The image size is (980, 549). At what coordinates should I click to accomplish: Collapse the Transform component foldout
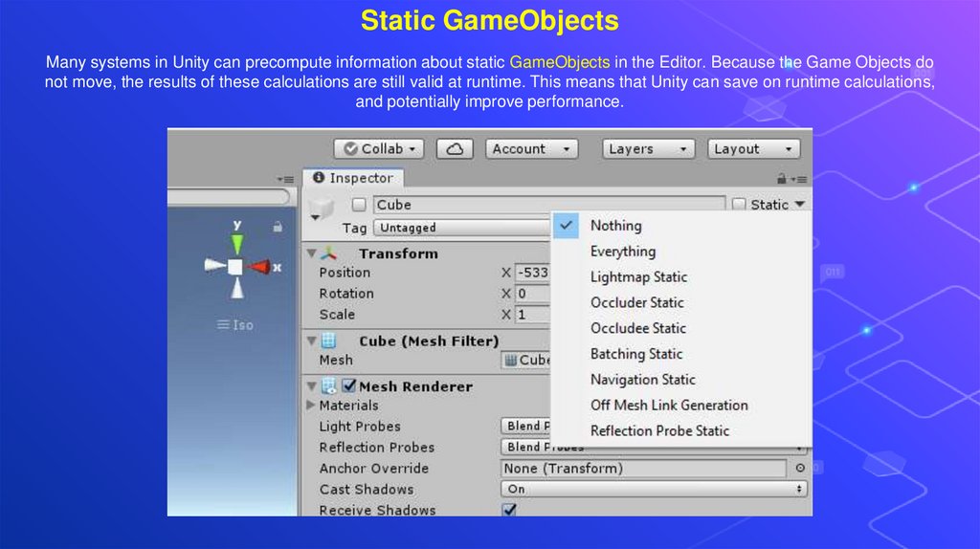(311, 253)
